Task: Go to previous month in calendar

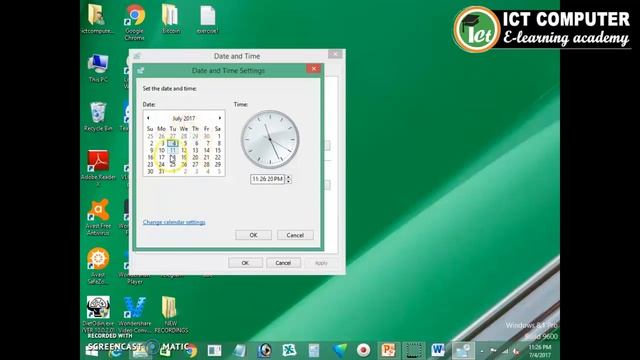Action: click(148, 118)
